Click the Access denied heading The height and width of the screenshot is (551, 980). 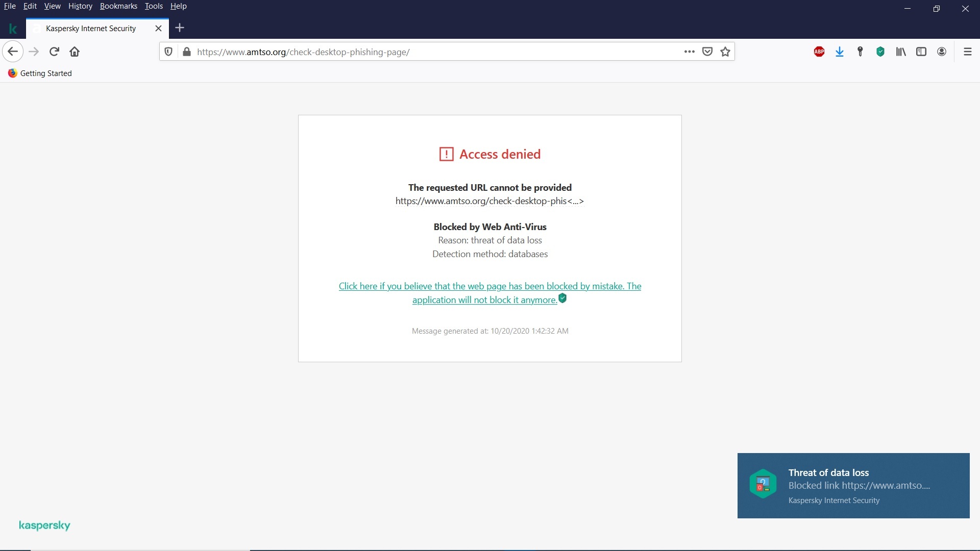click(500, 154)
